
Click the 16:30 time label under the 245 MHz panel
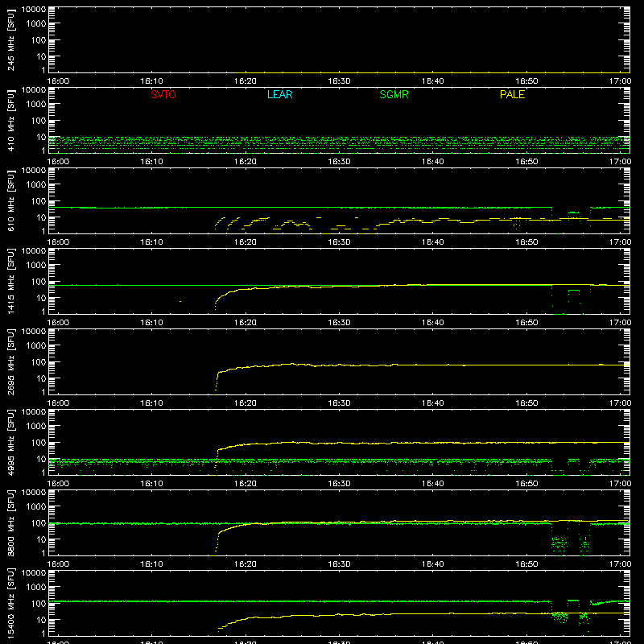(x=339, y=81)
